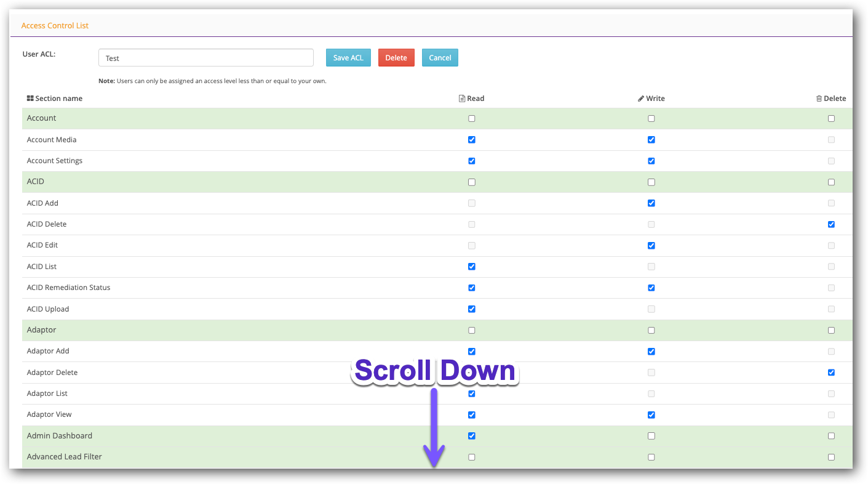
Task: Uncheck Write permission for Adaptor View
Action: click(651, 414)
